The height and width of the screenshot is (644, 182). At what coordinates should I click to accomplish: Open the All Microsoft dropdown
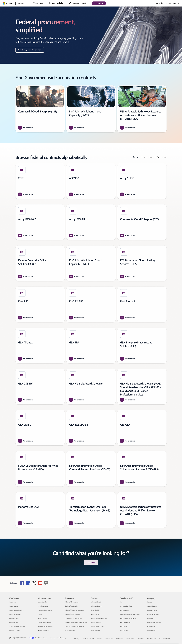pos(173,3)
